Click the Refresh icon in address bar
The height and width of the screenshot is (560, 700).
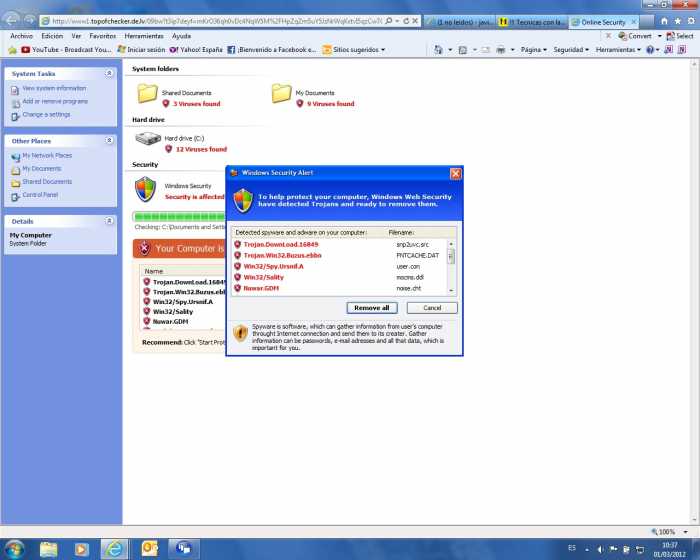(x=406, y=21)
